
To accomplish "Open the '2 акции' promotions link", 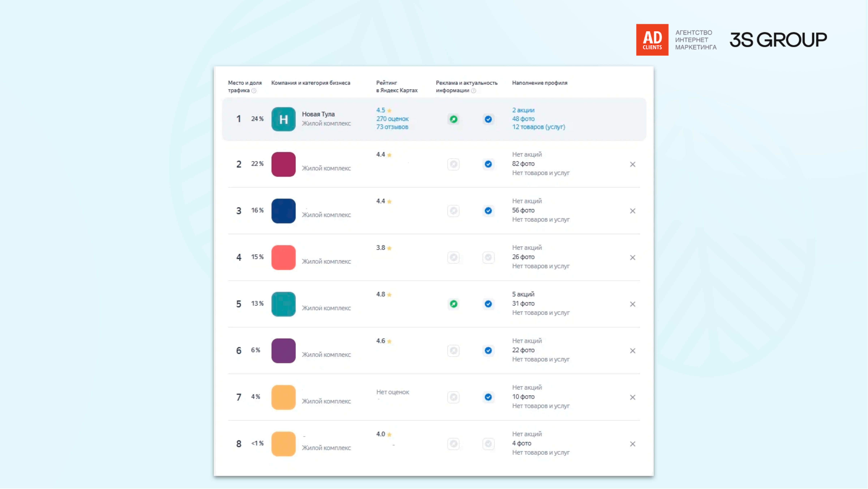I will tap(523, 110).
